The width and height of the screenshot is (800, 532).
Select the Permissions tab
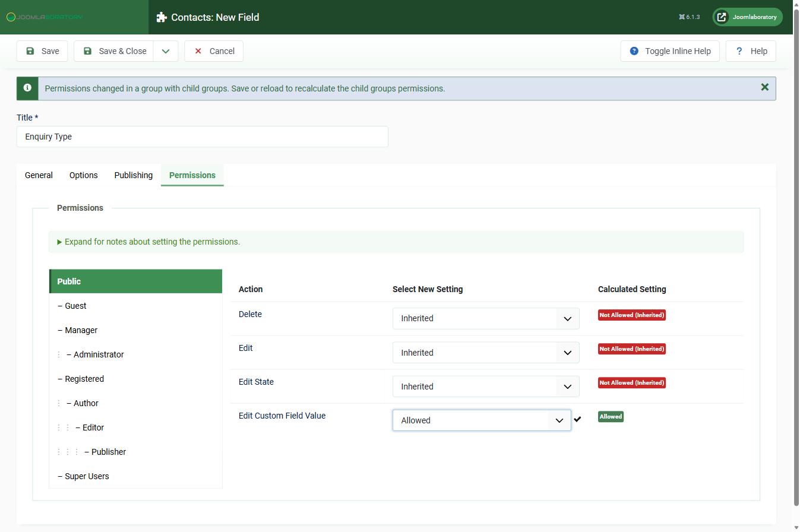192,175
